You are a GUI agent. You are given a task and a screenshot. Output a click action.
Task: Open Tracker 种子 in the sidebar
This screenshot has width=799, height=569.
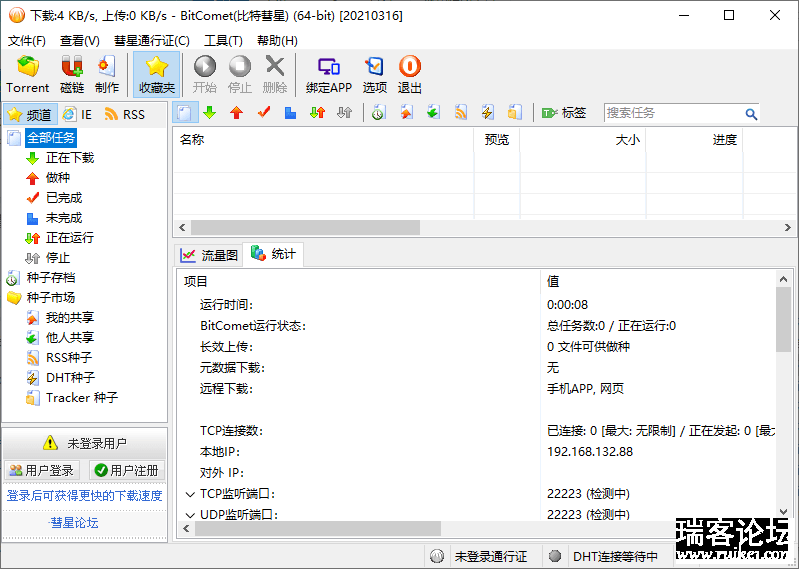pyautogui.click(x=82, y=398)
